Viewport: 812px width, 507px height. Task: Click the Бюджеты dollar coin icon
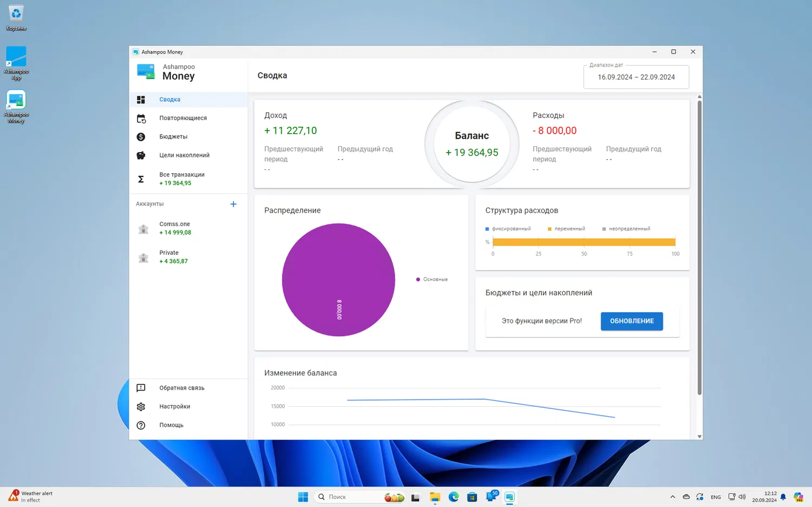[x=141, y=137]
